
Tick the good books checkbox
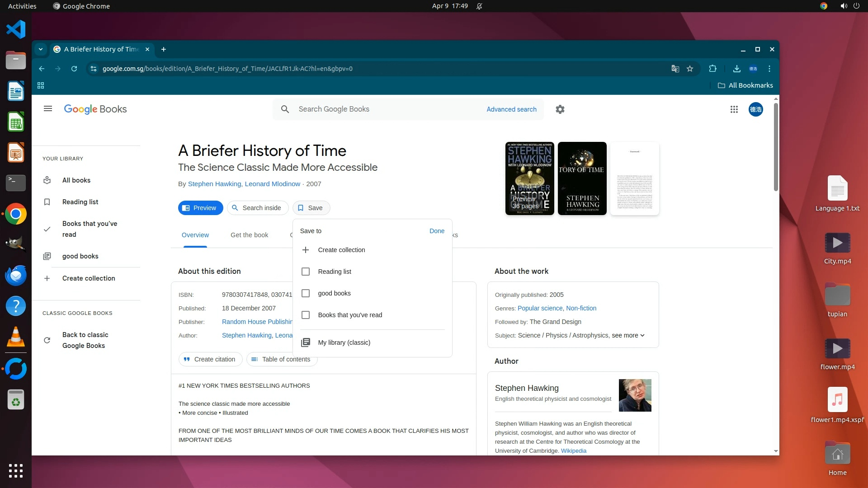(x=306, y=293)
